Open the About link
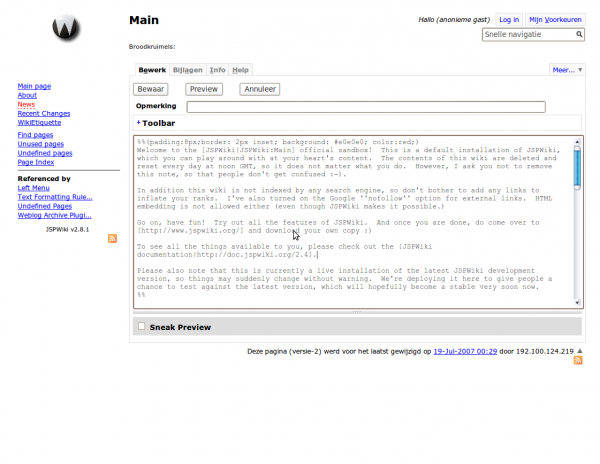The width and height of the screenshot is (600, 464). [27, 95]
